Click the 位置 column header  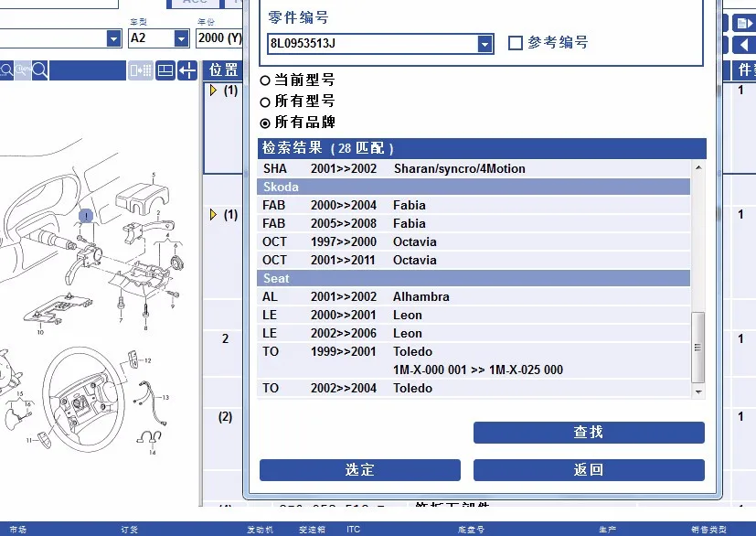click(223, 70)
